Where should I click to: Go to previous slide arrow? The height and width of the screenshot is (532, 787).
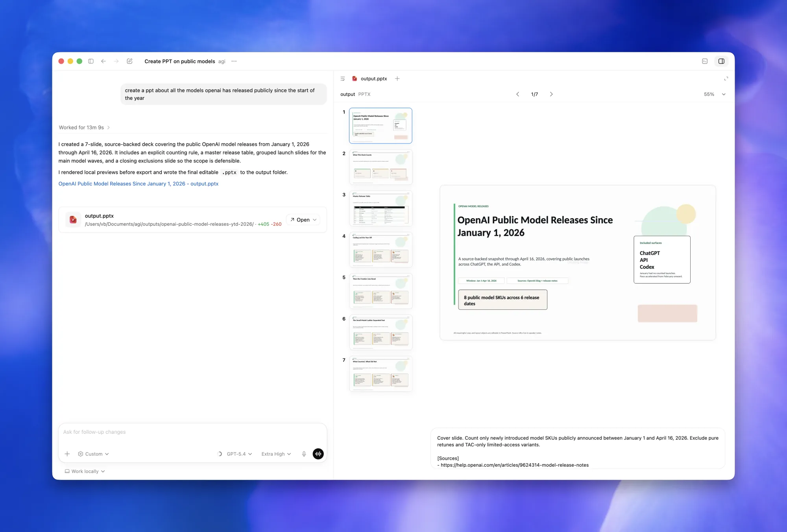click(x=518, y=94)
